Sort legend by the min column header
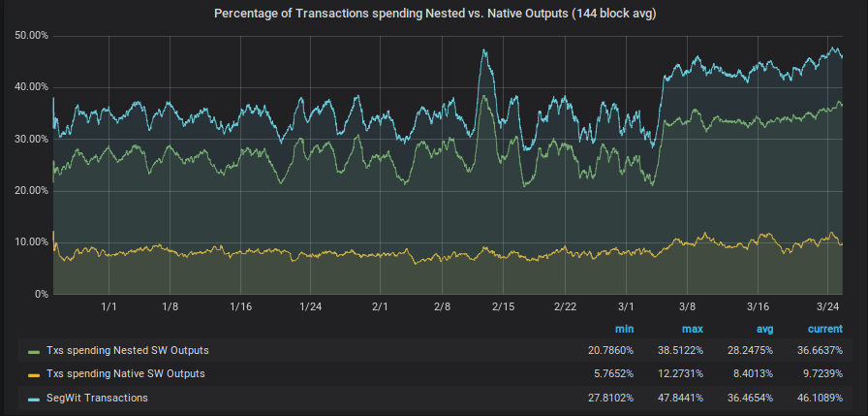 click(625, 329)
